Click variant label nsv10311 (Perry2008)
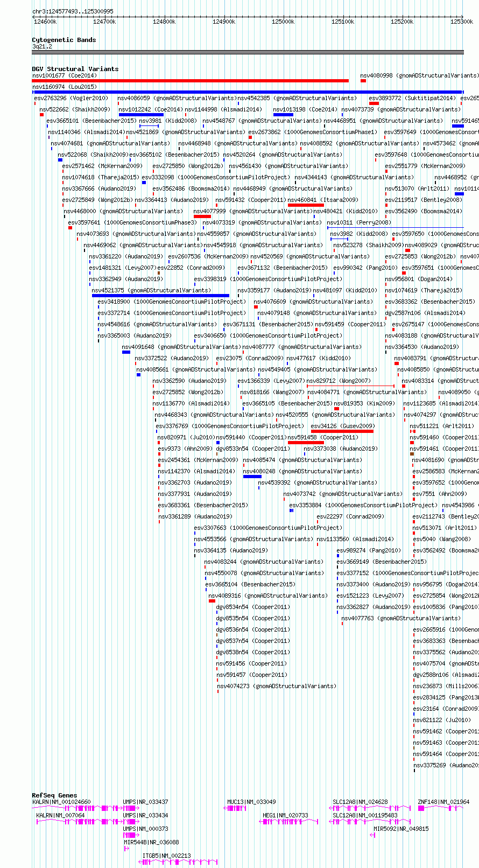This screenshot has height=868, width=479. tap(359, 222)
